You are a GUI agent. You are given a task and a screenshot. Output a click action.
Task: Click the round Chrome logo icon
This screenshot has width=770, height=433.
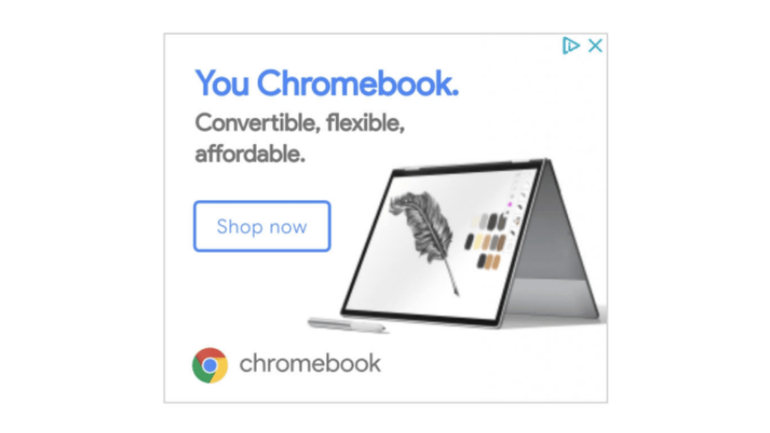[210, 365]
